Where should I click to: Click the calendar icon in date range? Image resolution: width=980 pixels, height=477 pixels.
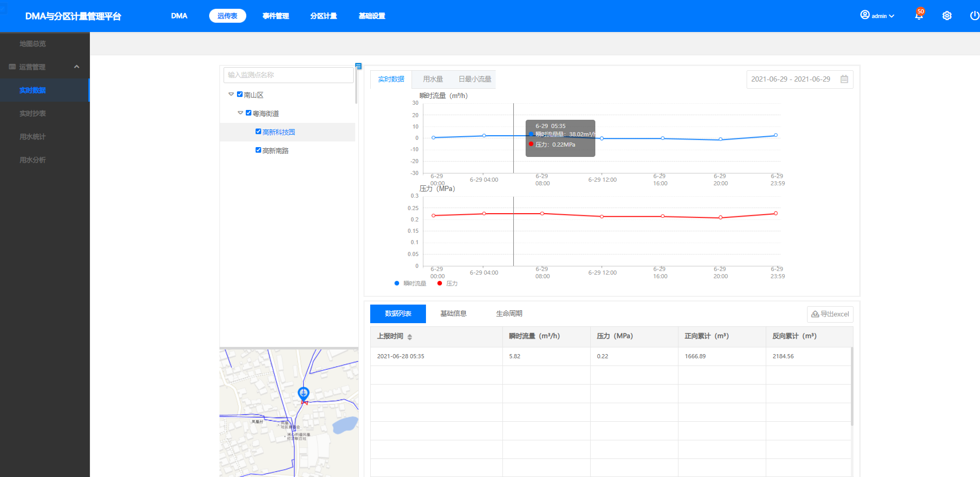click(x=844, y=79)
